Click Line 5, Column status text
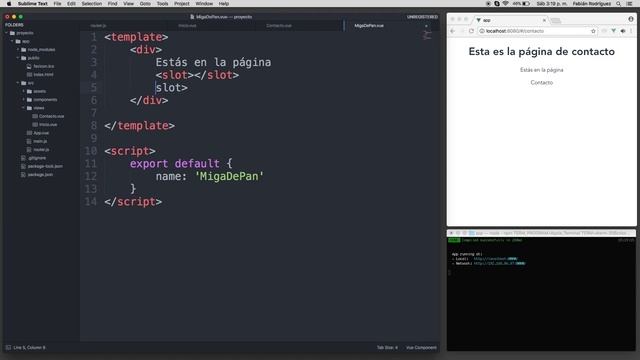This screenshot has height=360, width=640. pos(29,348)
